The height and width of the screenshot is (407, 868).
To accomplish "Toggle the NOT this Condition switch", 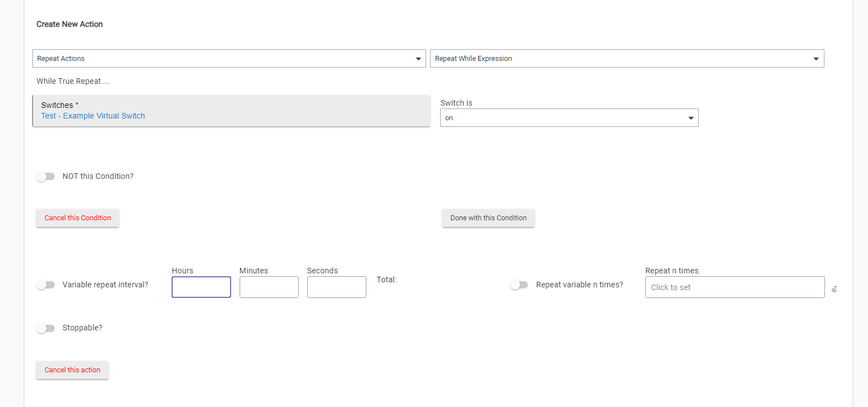I will coord(46,177).
